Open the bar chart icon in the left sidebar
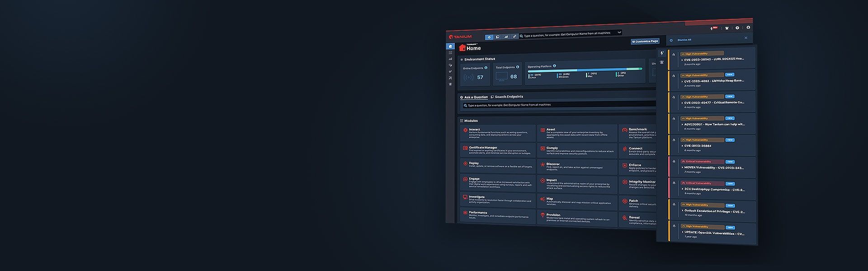The width and height of the screenshot is (868, 271). click(450, 59)
